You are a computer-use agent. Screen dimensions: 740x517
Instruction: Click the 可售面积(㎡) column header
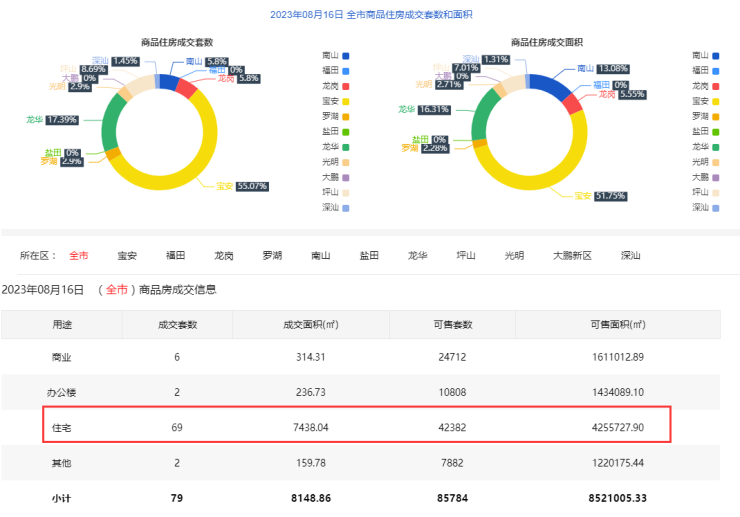pos(617,325)
